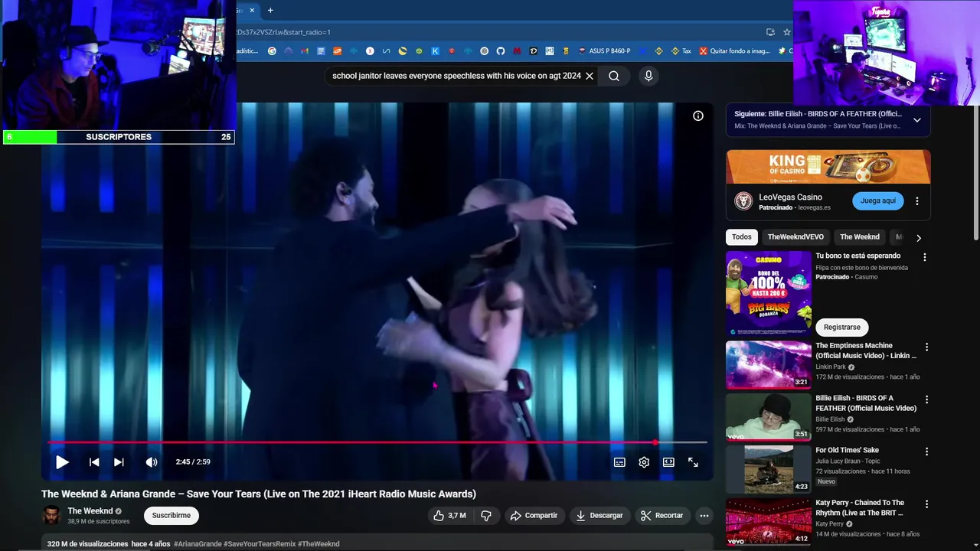The height and width of the screenshot is (551, 980).
Task: Open Katy Perry Chained To The Rhythm video
Action: click(769, 523)
